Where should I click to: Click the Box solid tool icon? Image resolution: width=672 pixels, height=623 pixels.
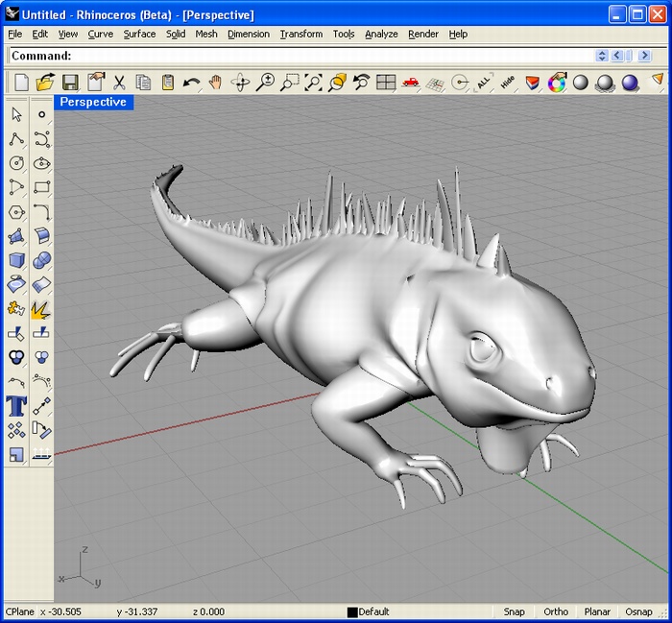coord(16,260)
